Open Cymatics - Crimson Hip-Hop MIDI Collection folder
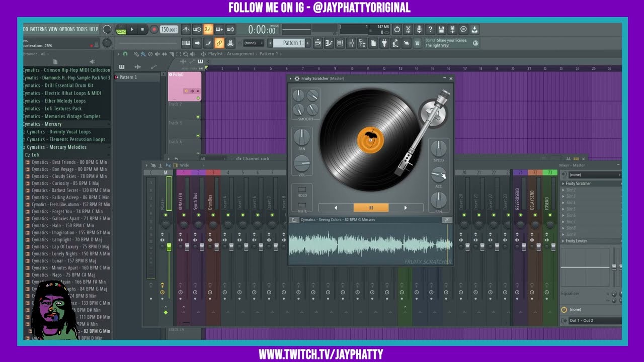 (x=66, y=70)
